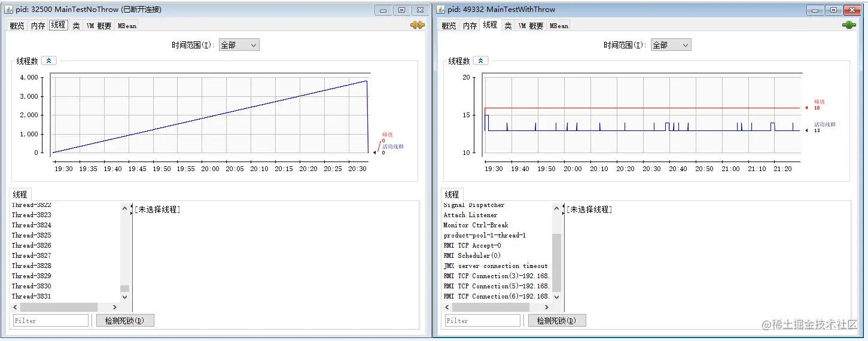Click horizontal scrollbar thumb under MainTestWithThrow thread list
This screenshot has height=341, width=868.
(491, 307)
